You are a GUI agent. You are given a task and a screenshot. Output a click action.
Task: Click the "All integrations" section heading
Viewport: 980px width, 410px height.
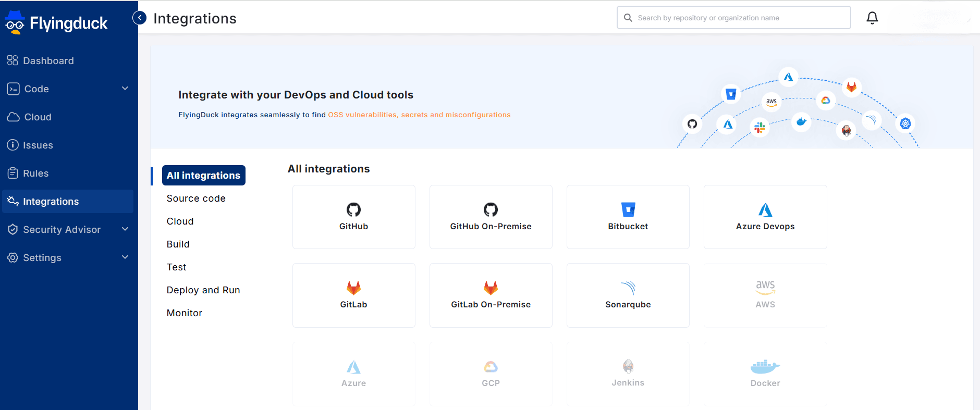coord(329,169)
